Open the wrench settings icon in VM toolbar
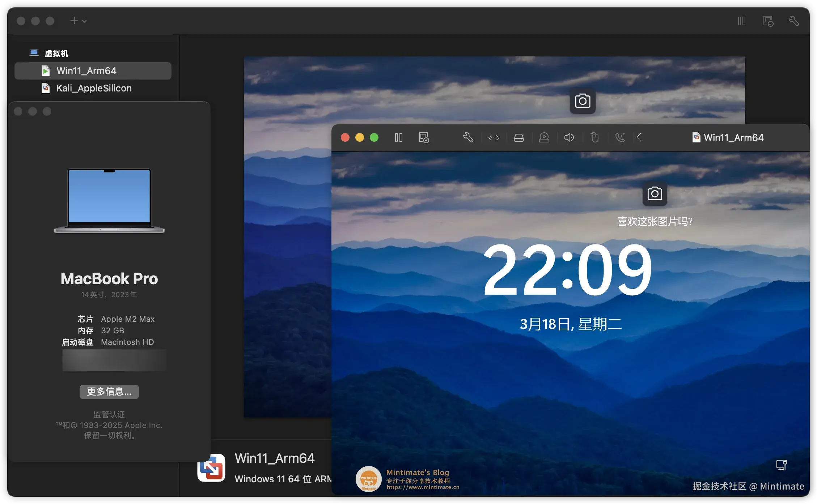The image size is (817, 504). point(468,137)
